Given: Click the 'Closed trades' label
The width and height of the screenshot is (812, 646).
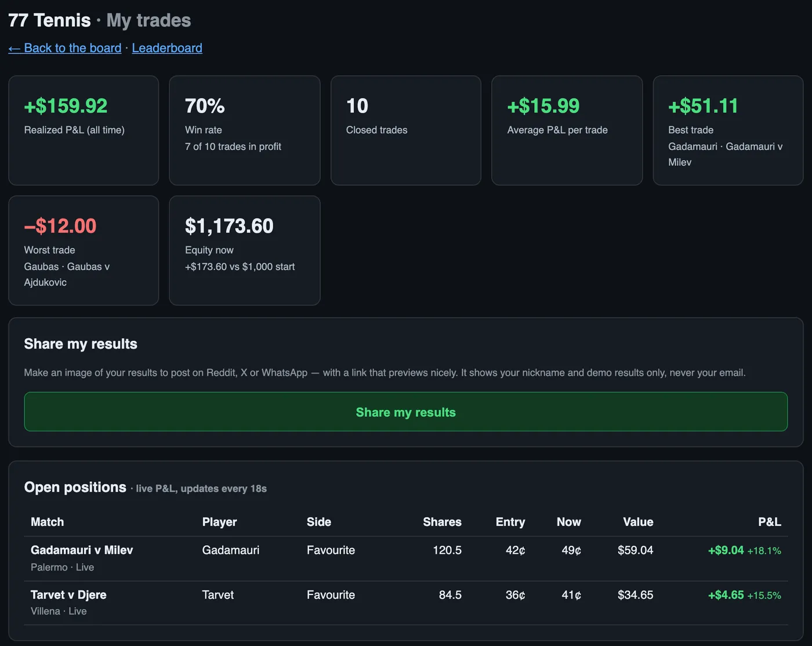Looking at the screenshot, I should tap(377, 130).
